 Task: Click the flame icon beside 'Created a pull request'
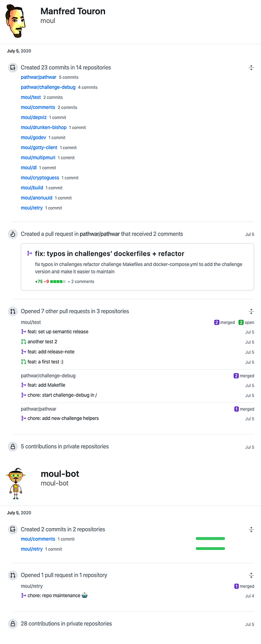click(x=13, y=234)
